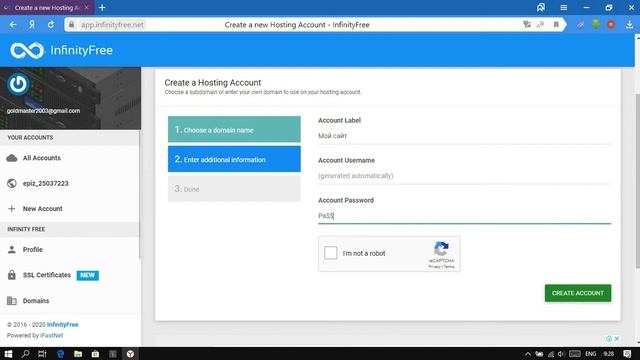Focus the Account Password field

pos(464,216)
